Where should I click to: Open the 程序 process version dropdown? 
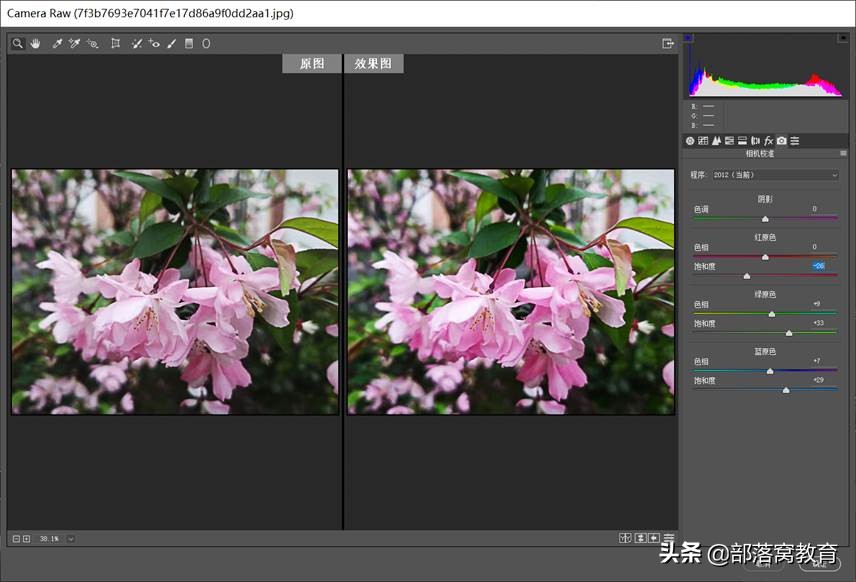(x=775, y=174)
